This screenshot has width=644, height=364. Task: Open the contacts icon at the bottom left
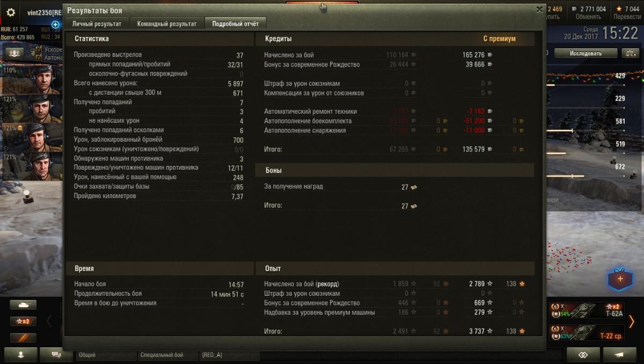tap(21, 355)
